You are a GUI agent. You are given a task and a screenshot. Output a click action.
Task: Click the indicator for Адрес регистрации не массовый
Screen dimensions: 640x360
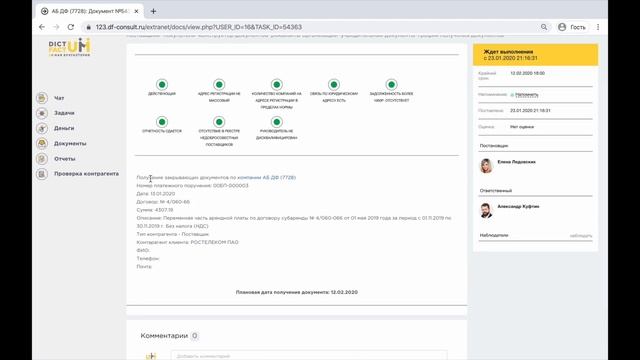tap(219, 84)
